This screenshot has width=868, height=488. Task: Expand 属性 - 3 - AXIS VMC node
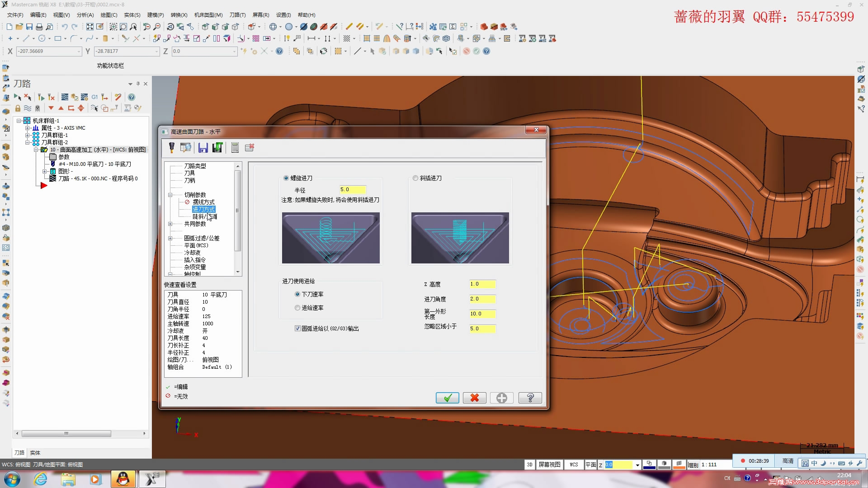click(x=28, y=128)
